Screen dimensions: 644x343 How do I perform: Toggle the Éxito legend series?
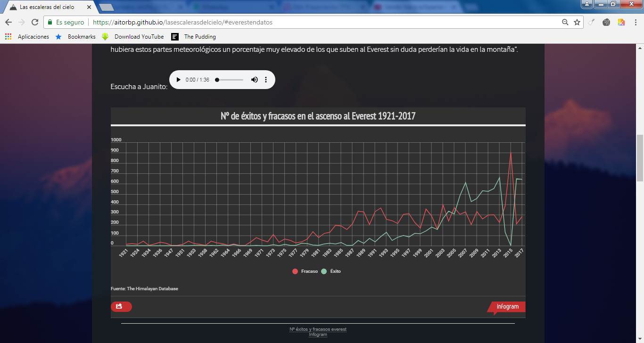331,271
